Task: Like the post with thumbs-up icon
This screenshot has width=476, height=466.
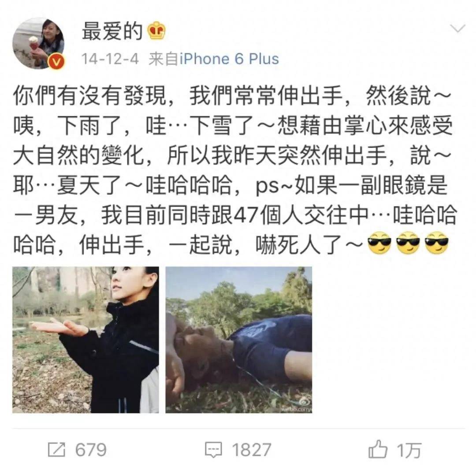Action: [378, 449]
